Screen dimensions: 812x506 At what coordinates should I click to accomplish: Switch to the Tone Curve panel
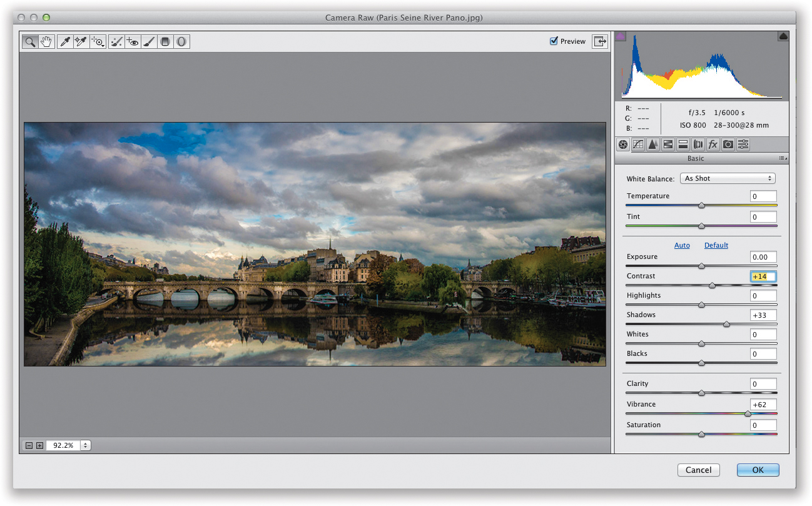click(638, 144)
